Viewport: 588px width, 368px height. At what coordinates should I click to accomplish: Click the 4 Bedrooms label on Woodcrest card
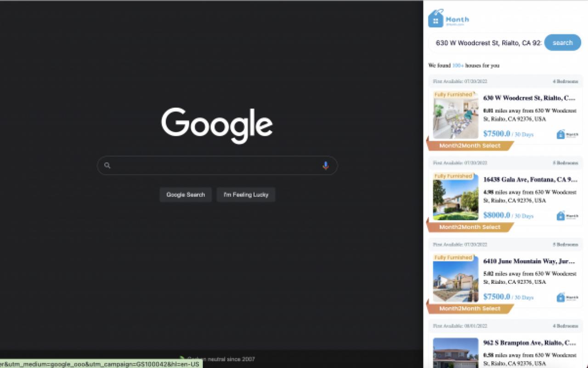coord(565,81)
